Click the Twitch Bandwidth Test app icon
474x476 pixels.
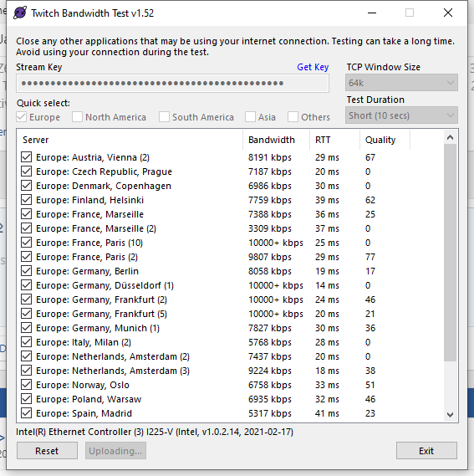(x=20, y=13)
